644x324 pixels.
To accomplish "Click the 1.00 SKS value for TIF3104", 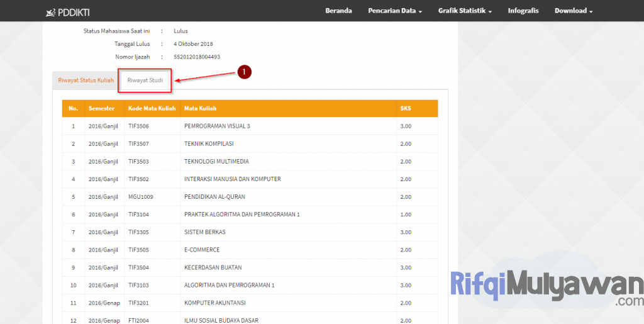I will (406, 215).
